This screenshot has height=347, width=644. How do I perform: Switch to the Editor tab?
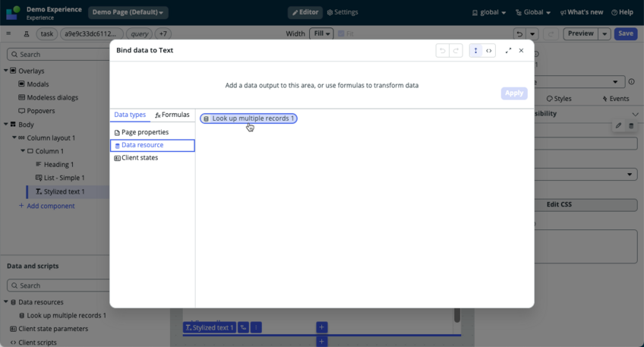(x=305, y=12)
